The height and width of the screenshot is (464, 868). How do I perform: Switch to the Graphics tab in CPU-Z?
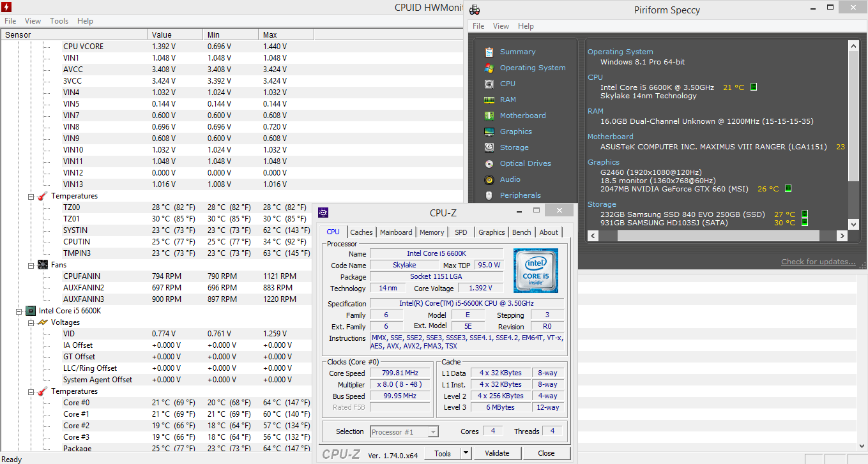click(x=492, y=232)
